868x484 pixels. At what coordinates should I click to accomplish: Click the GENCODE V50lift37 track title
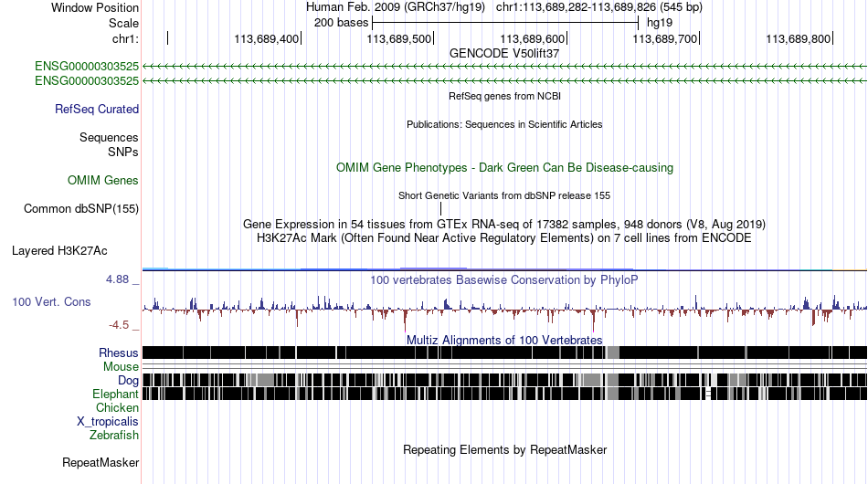pos(504,54)
